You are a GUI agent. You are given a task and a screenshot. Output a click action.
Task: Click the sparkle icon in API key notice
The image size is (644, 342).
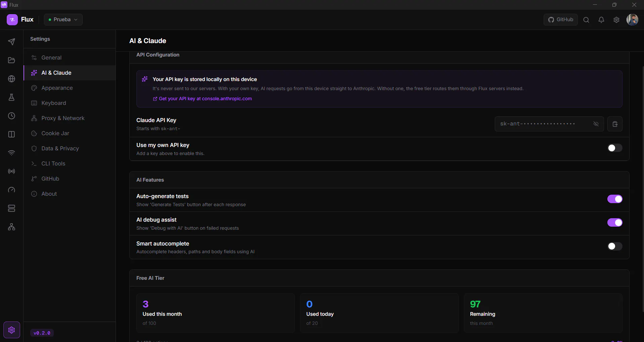(x=145, y=79)
